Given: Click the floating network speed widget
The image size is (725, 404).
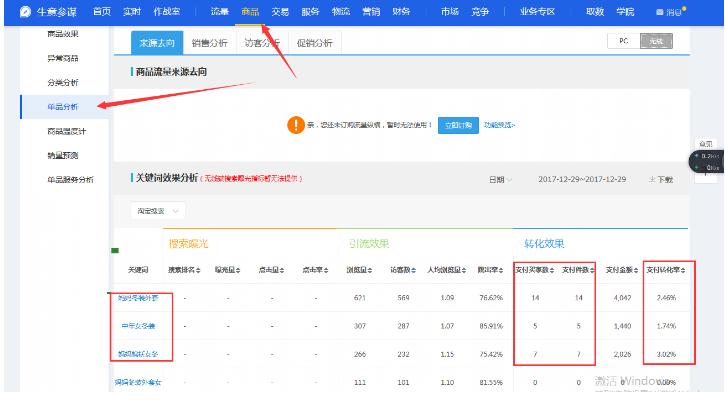Looking at the screenshot, I should 707,162.
